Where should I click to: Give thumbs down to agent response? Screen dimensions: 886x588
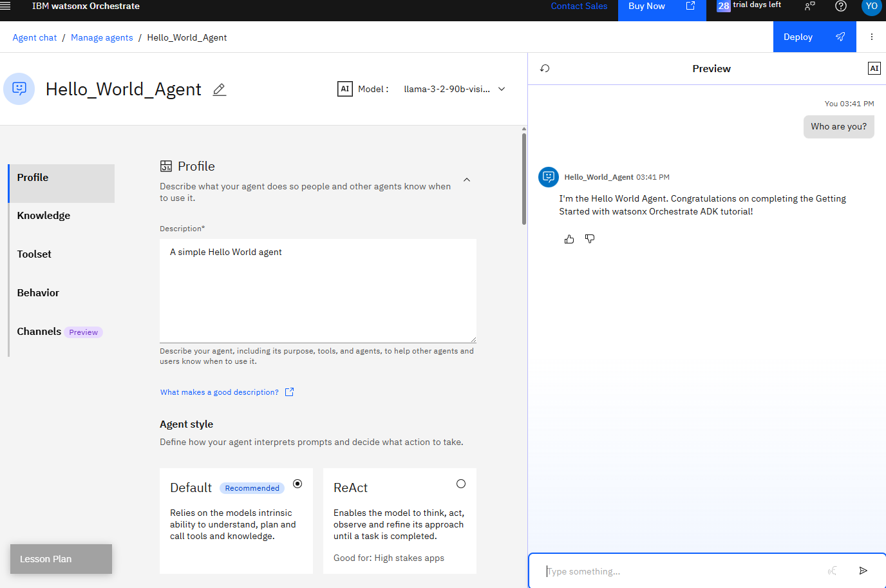(590, 239)
